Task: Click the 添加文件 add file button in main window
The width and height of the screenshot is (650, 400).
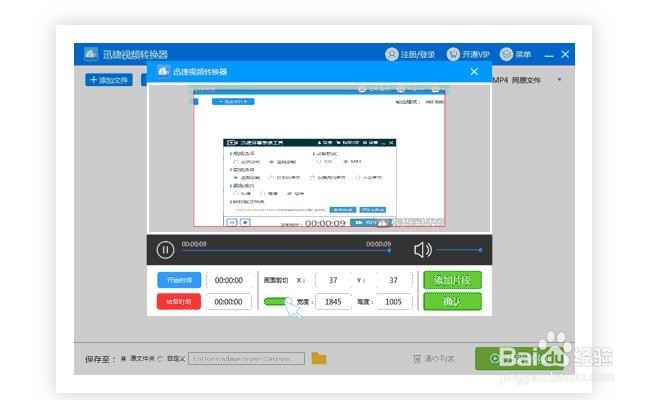Action: coord(109,80)
